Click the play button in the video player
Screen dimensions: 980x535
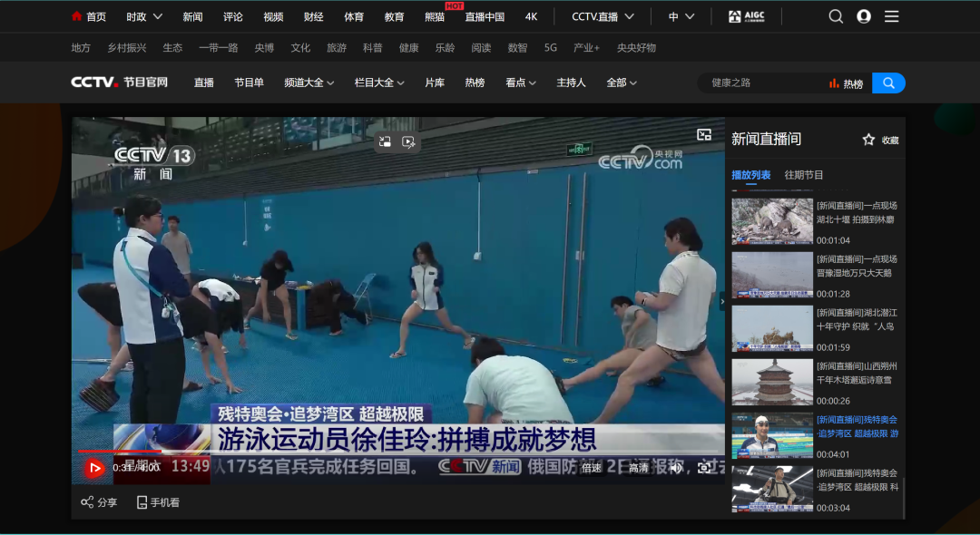coord(94,468)
